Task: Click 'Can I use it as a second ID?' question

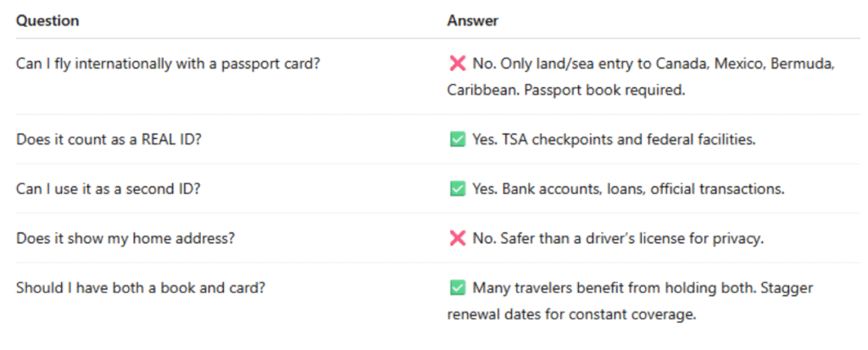Action: (108, 189)
